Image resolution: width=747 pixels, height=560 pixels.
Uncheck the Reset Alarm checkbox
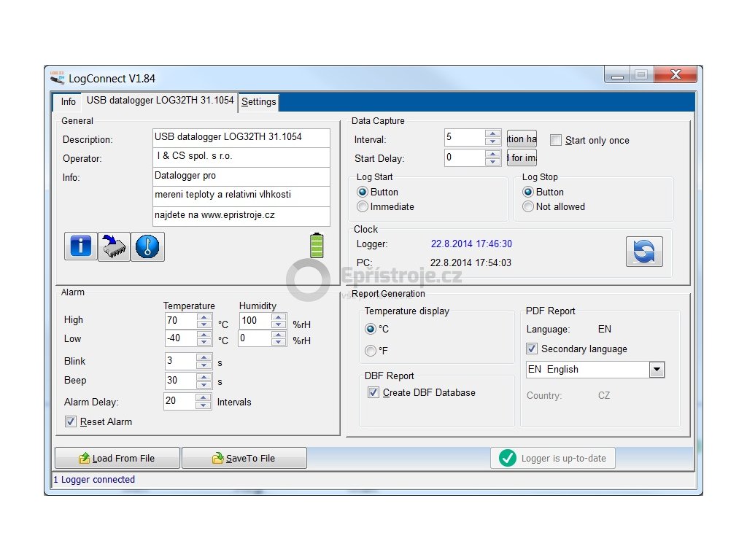[x=71, y=421]
